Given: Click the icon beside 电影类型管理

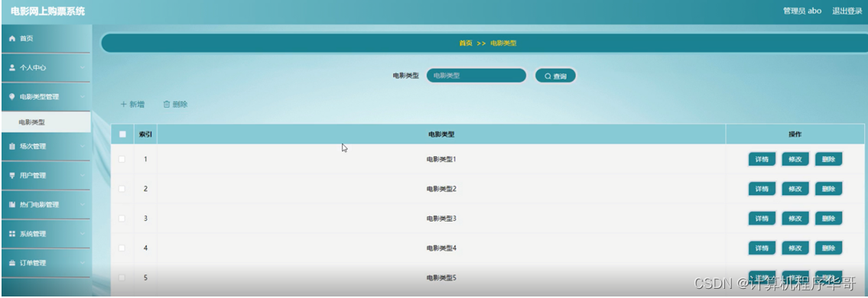Looking at the screenshot, I should click(x=12, y=97).
